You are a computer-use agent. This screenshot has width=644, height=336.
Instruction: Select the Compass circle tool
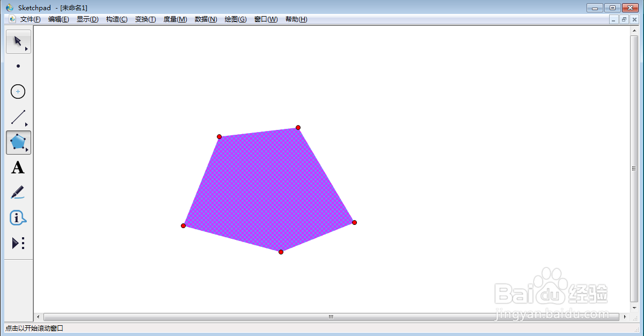[x=18, y=92]
